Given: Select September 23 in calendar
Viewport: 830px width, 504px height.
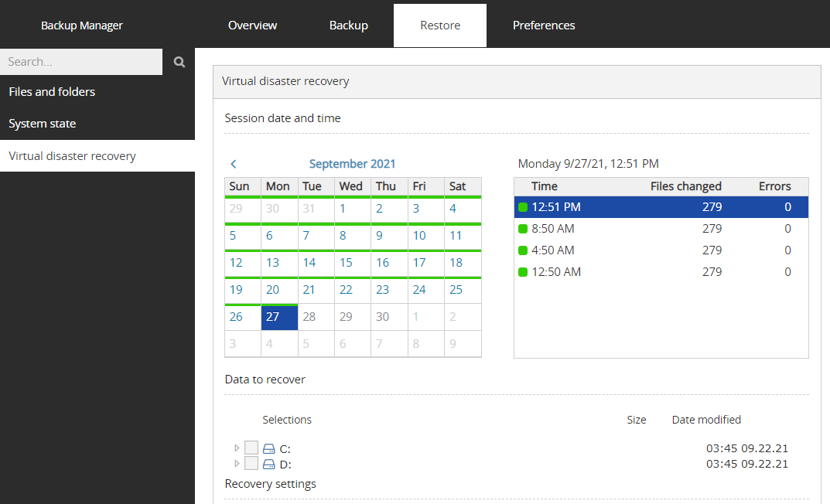Looking at the screenshot, I should [x=389, y=291].
